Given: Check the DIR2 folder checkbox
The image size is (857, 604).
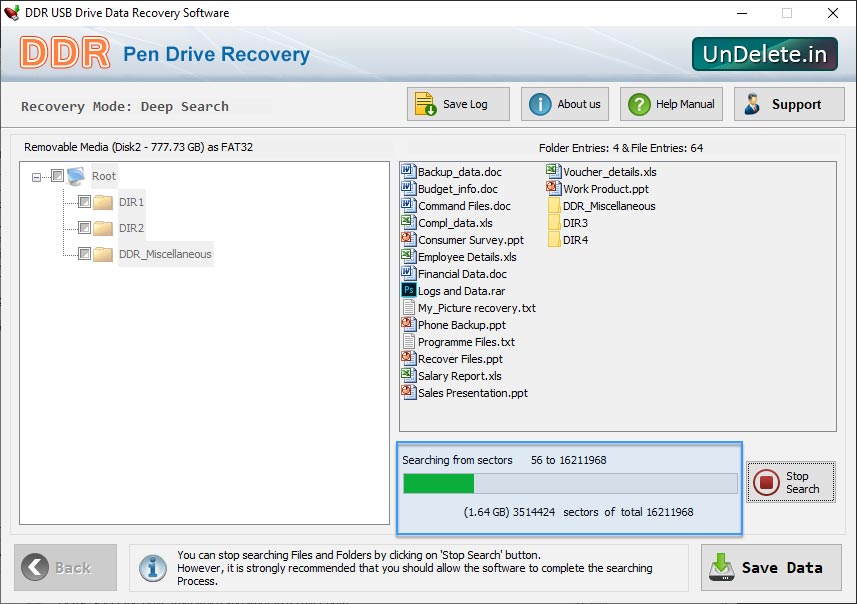Looking at the screenshot, I should pyautogui.click(x=84, y=227).
